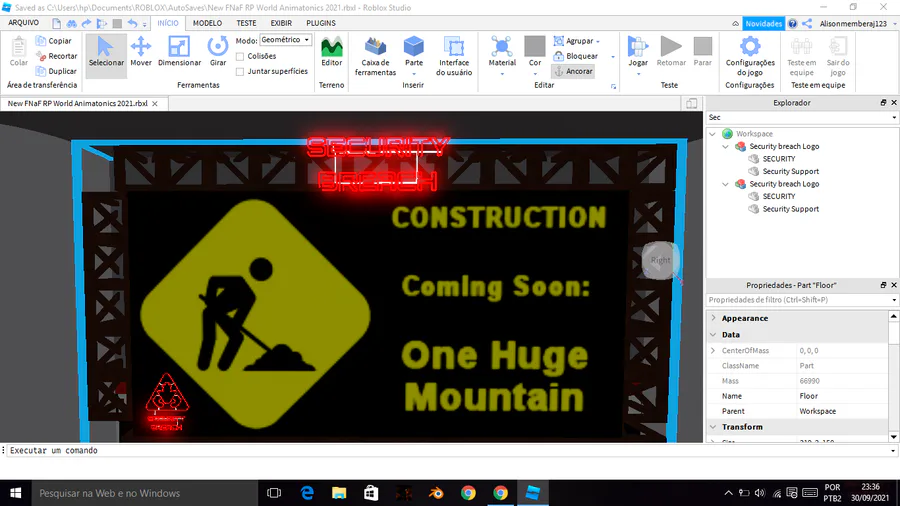This screenshot has width=900, height=506.
Task: Open Caixa de ferramentas toolbox
Action: 375,56
